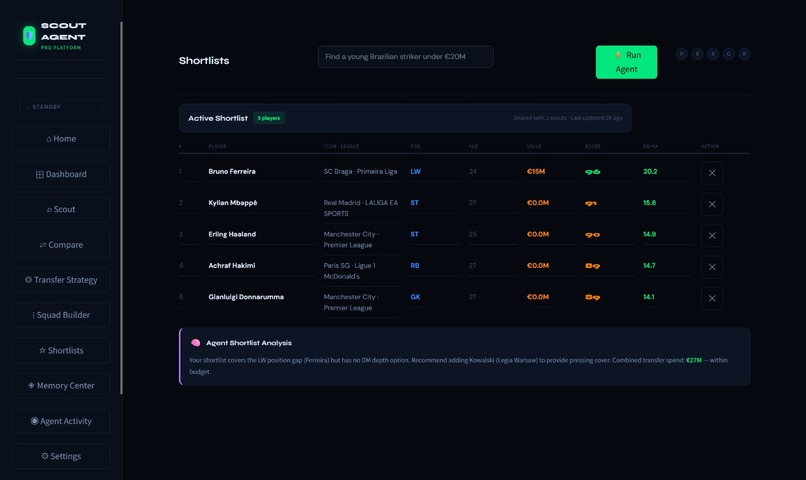Open the Squad Builder page

tap(61, 315)
